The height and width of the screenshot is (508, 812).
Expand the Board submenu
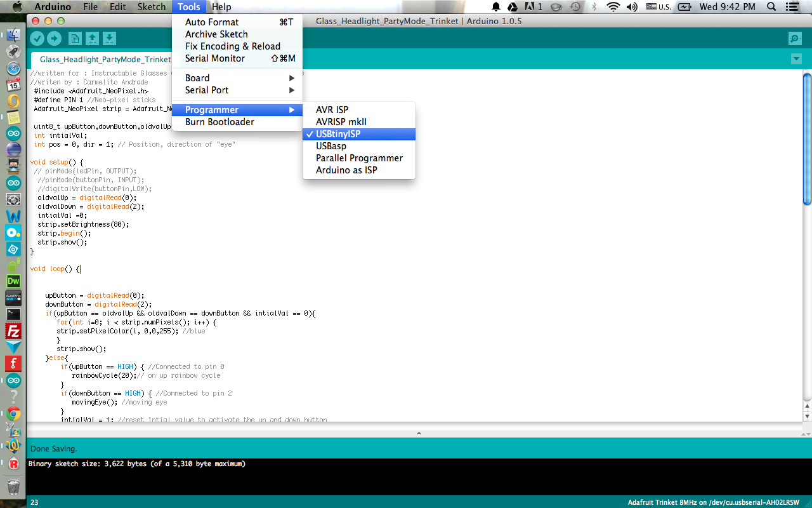tap(237, 78)
